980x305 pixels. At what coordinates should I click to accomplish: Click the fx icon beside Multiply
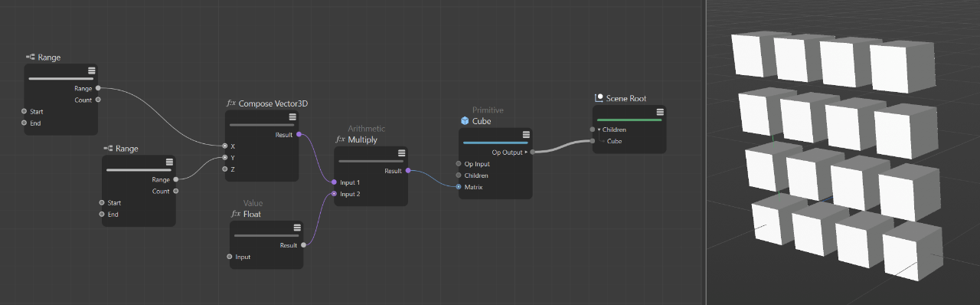pos(341,140)
